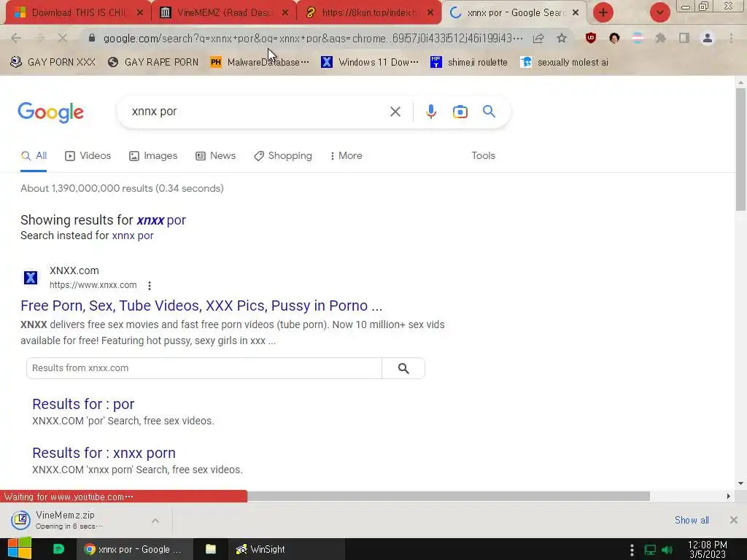Image resolution: width=747 pixels, height=560 pixels.
Task: Select the xnnx por Google Search tab
Action: [x=515, y=13]
